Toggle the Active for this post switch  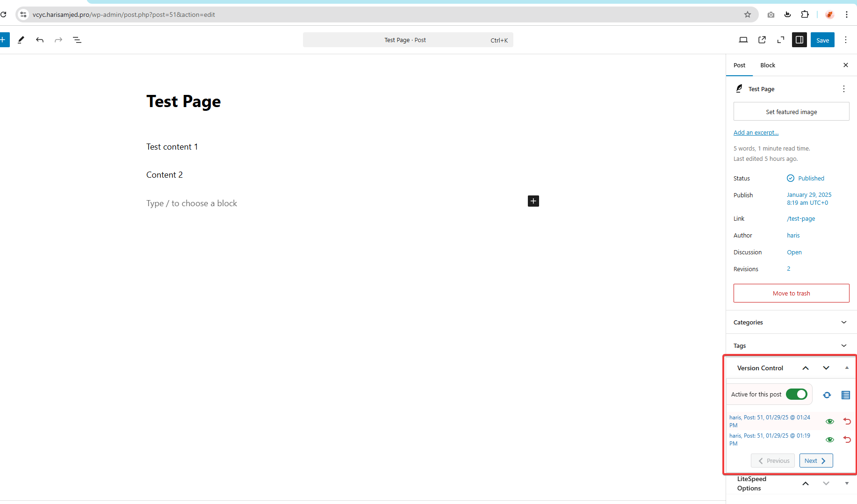coord(797,395)
